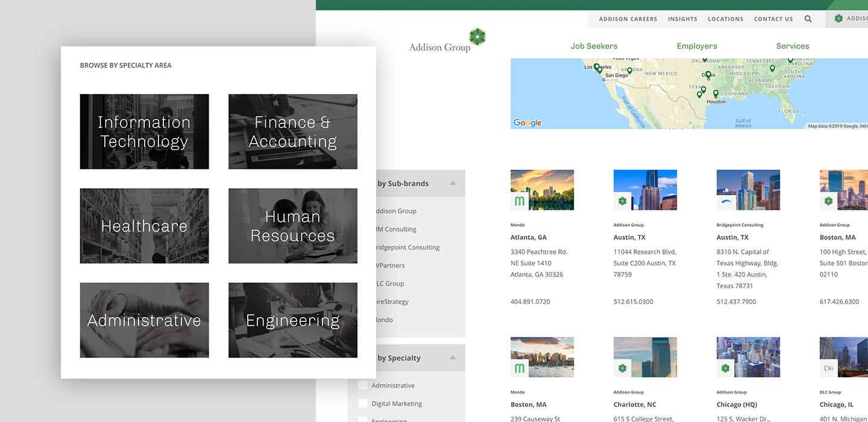Click the Boston, MA heading under Mondo
The width and height of the screenshot is (868, 422).
(x=528, y=405)
